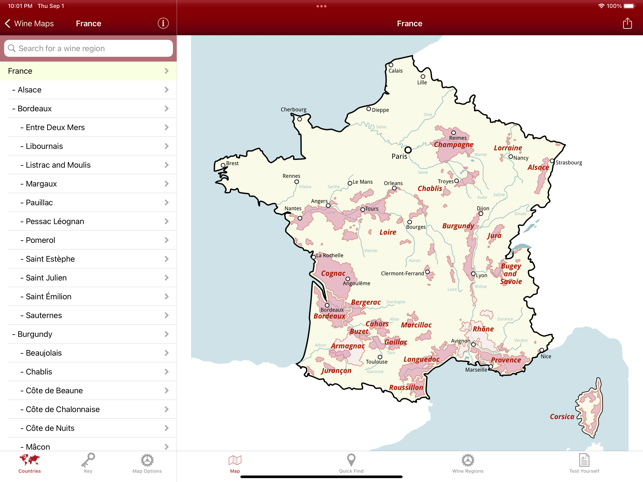The height and width of the screenshot is (482, 643).
Task: Select the Map tab icon
Action: [235, 462]
